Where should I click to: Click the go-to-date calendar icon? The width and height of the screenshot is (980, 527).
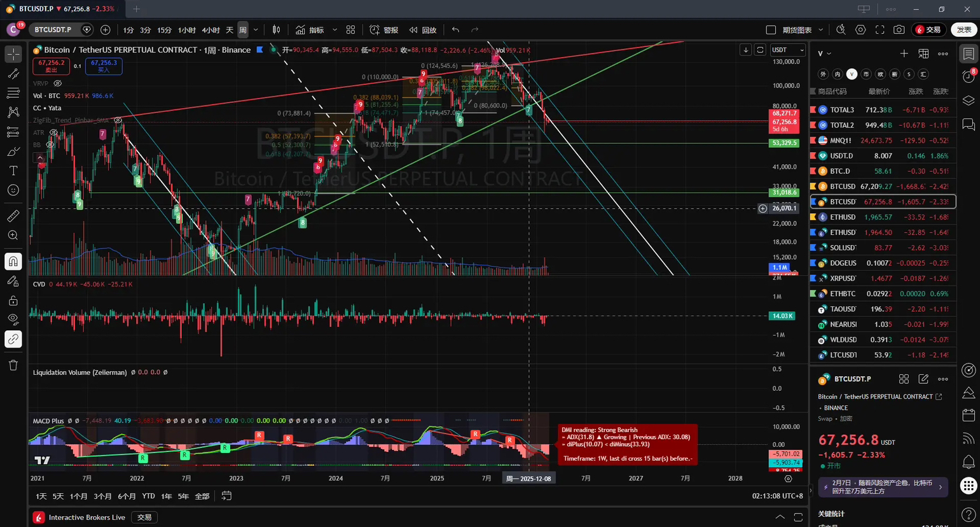point(226,496)
